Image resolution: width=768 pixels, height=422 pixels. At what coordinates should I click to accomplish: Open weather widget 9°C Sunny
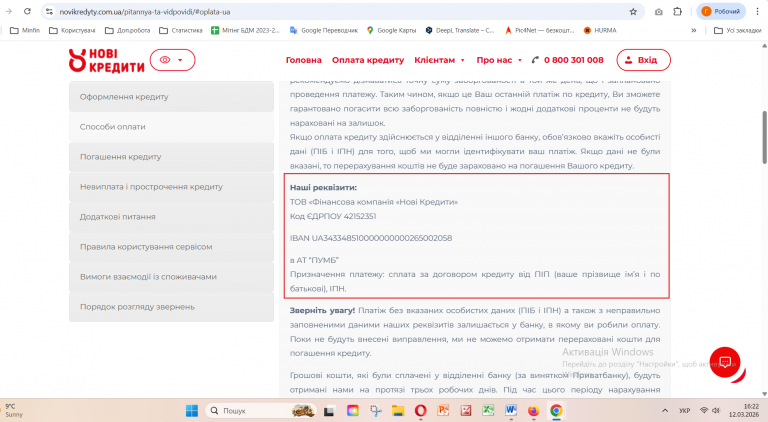pyautogui.click(x=14, y=411)
